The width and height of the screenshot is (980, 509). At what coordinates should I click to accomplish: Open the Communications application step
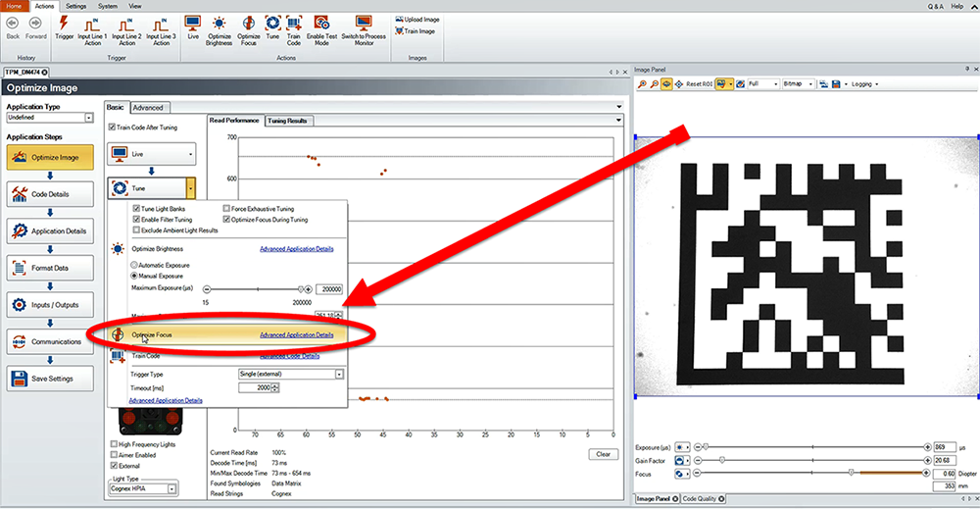[50, 341]
